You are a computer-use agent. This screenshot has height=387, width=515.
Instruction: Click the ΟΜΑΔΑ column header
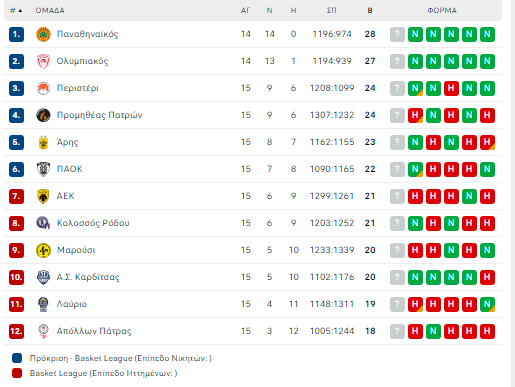pos(50,11)
